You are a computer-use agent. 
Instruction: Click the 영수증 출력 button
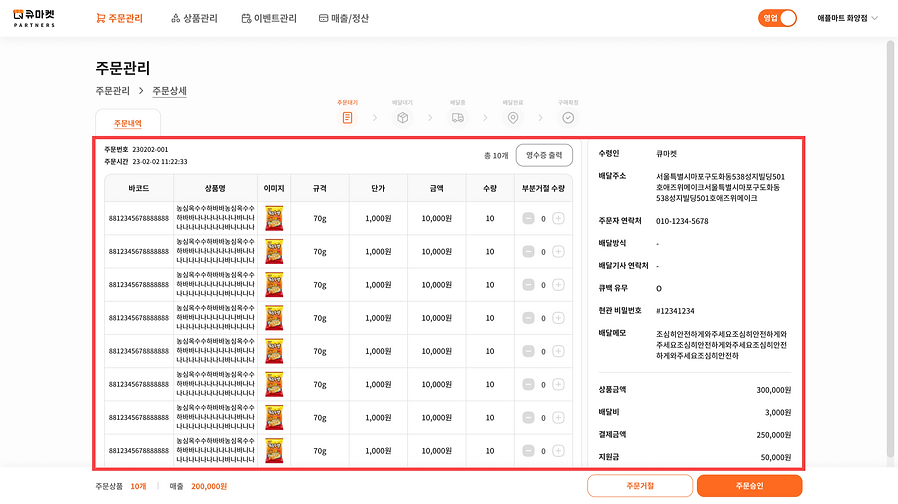tap(544, 155)
